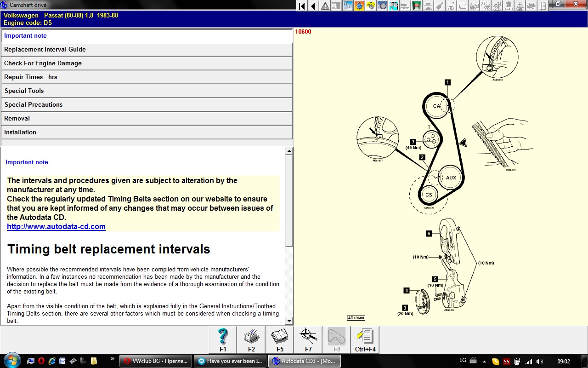Launch Opera from the quick launch bar
The height and width of the screenshot is (368, 588).
click(41, 361)
